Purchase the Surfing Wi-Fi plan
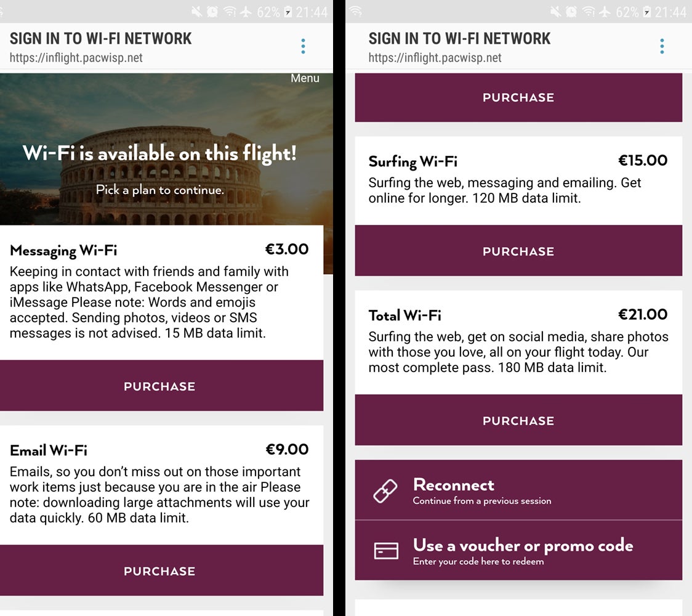692x616 pixels. (x=518, y=251)
